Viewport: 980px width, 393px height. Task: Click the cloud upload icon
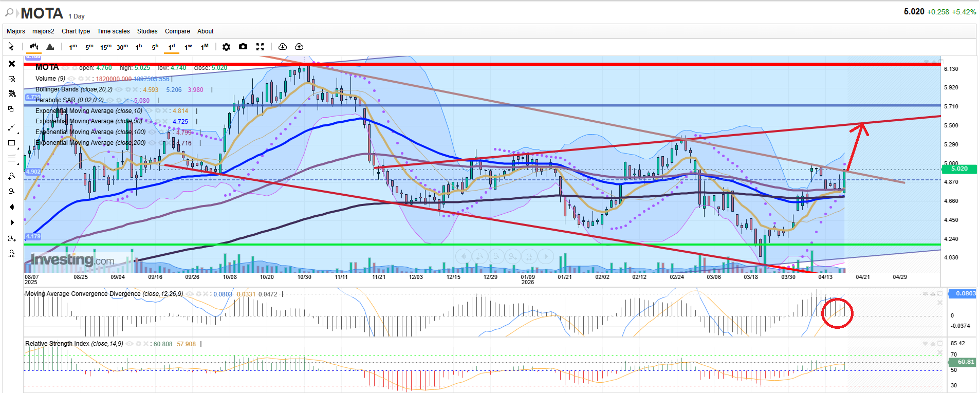(x=299, y=47)
